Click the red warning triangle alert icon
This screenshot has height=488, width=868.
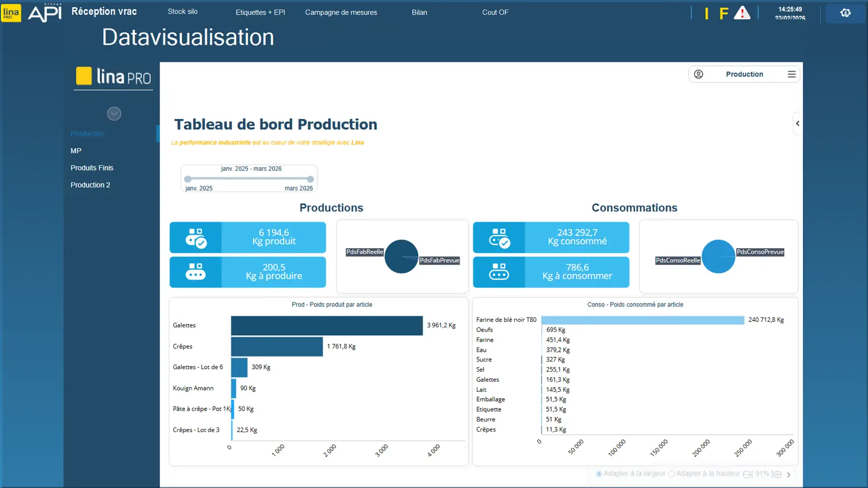click(x=742, y=13)
